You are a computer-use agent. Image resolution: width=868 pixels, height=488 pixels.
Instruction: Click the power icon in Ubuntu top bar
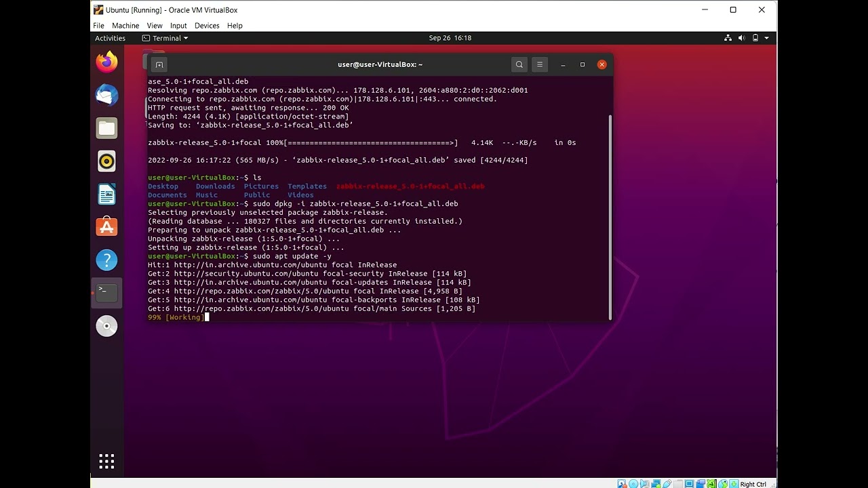coord(755,38)
